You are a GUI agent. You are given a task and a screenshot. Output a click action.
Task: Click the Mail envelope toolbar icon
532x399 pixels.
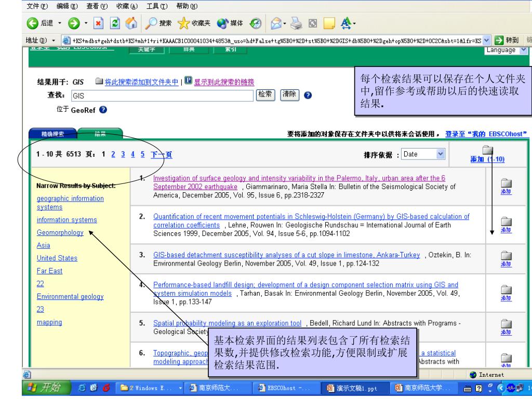pos(276,23)
